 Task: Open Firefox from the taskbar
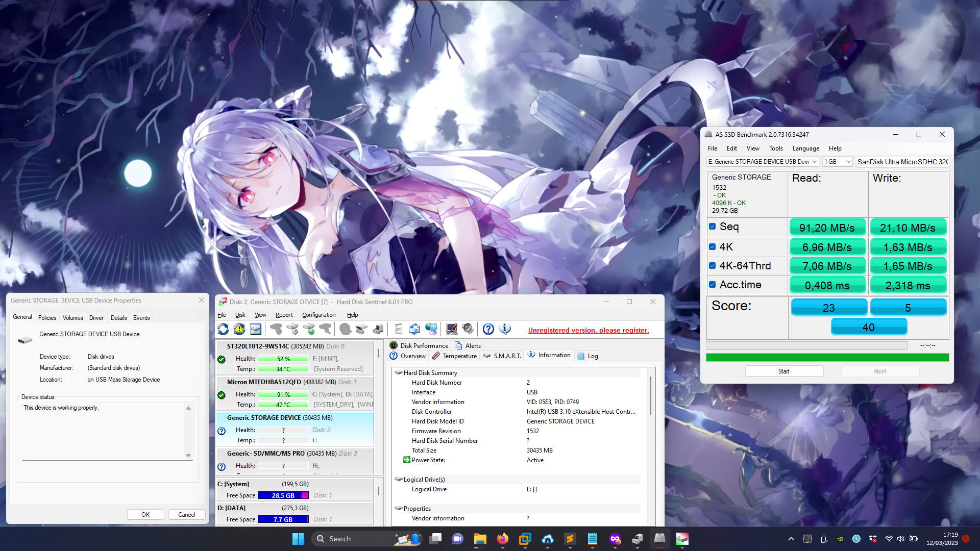502,539
